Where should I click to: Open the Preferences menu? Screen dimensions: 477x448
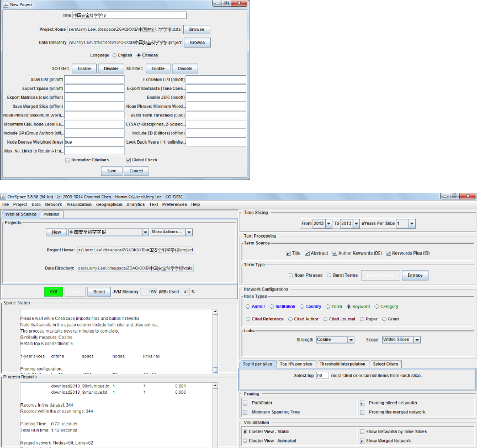tap(174, 204)
